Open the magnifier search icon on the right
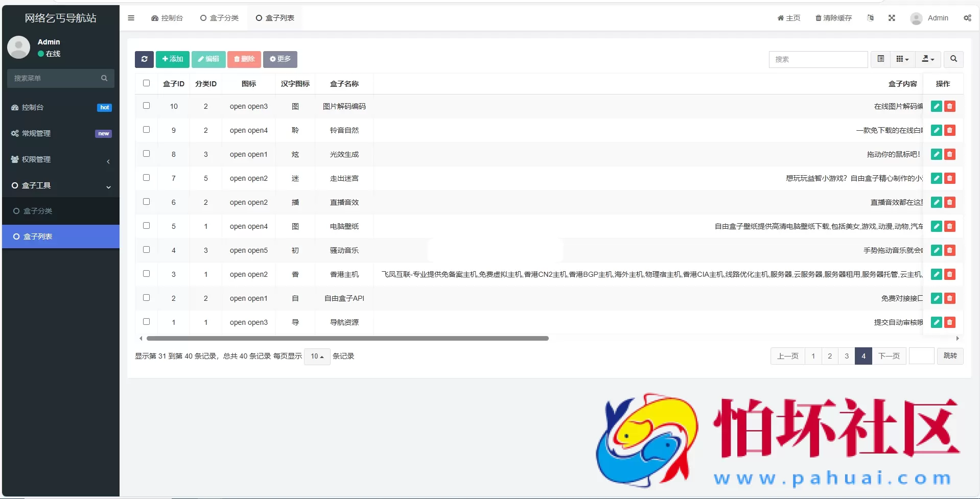The width and height of the screenshot is (980, 499). click(x=953, y=59)
